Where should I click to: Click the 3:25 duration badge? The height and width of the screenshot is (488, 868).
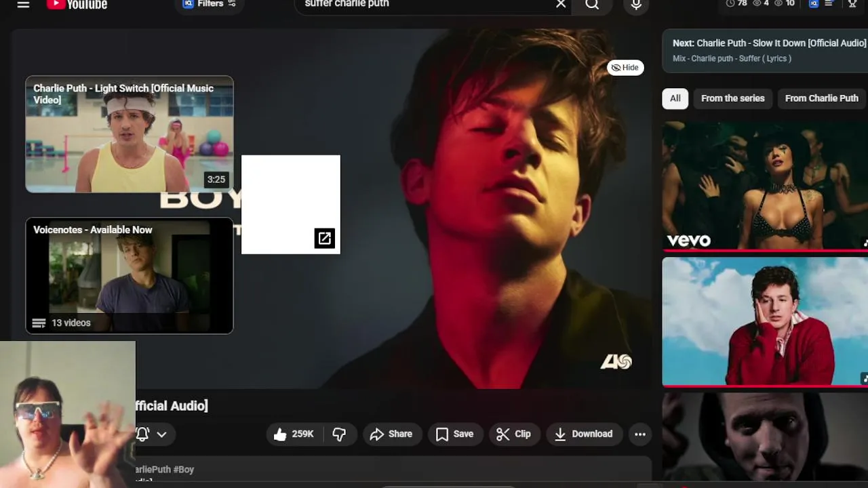click(x=216, y=180)
